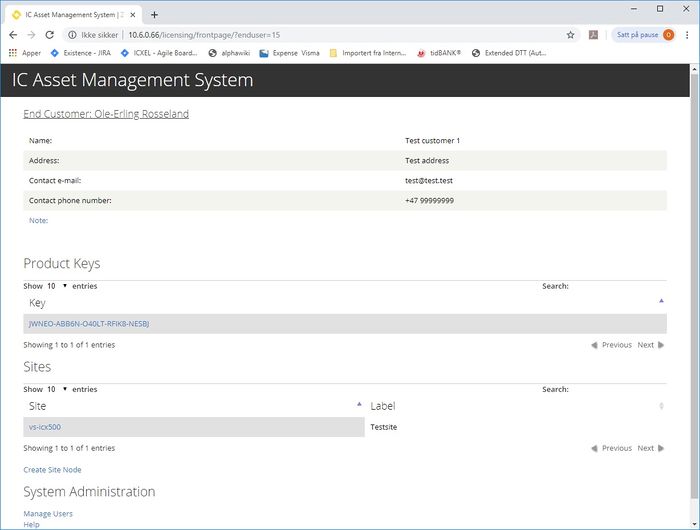Open the Existence - JIRA bookmark

(x=81, y=53)
